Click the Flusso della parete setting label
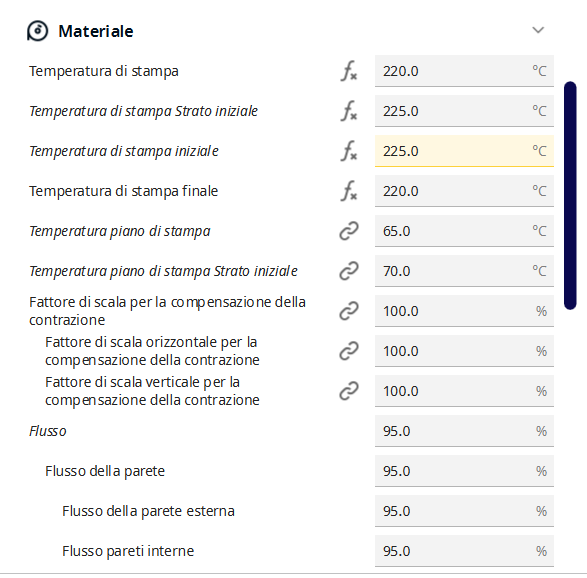Screen dimensions: 587x578 pos(105,471)
